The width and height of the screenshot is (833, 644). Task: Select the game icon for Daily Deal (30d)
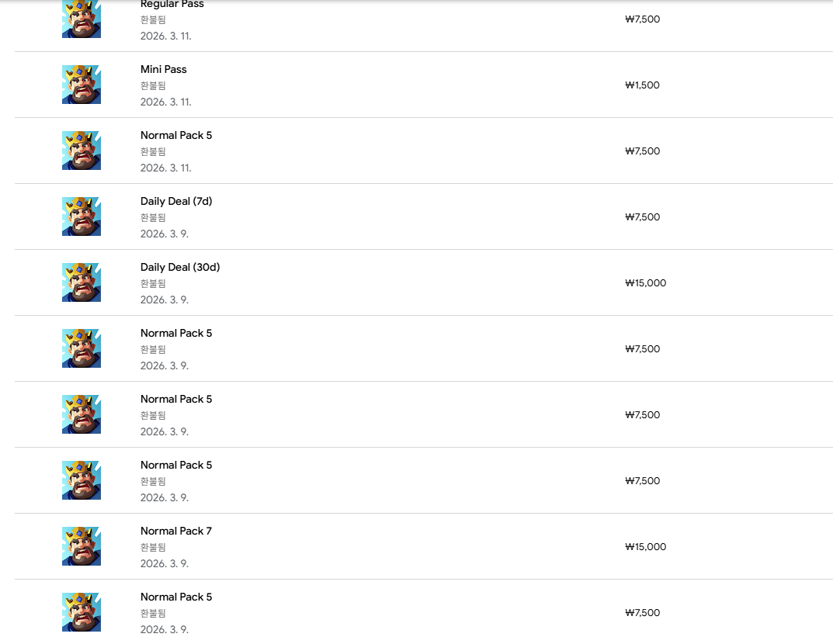click(82, 282)
